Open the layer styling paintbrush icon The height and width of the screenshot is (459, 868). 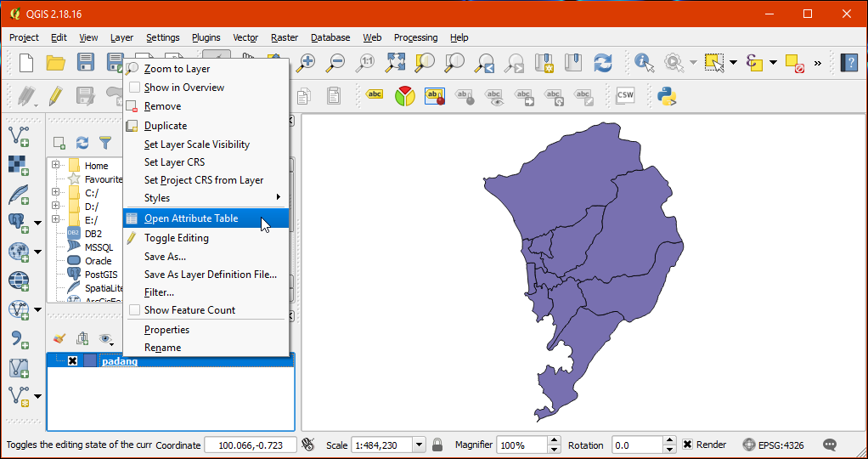59,338
